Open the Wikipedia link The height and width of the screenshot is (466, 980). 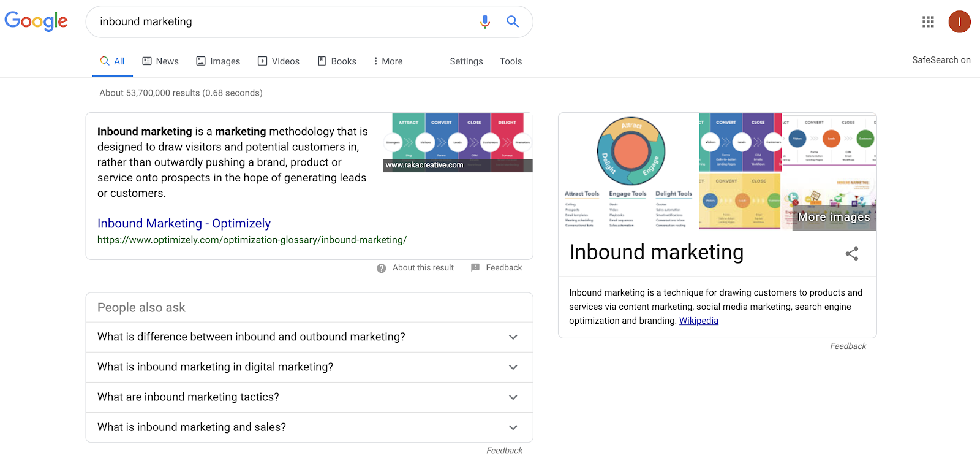click(x=699, y=321)
